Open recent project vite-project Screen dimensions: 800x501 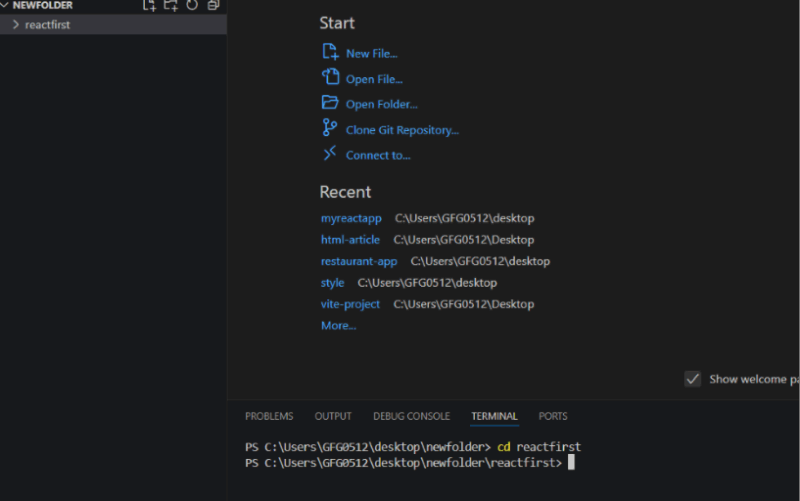(350, 304)
